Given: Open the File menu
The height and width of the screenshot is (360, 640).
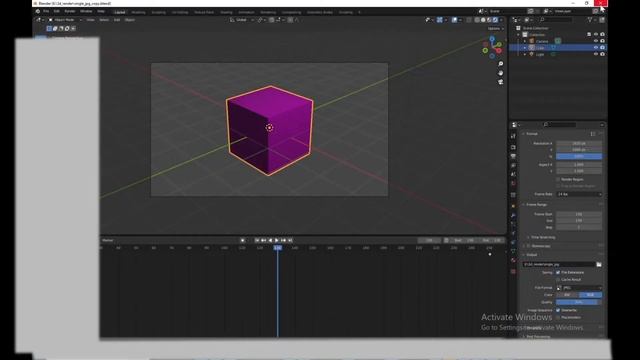Looking at the screenshot, I should (46, 11).
